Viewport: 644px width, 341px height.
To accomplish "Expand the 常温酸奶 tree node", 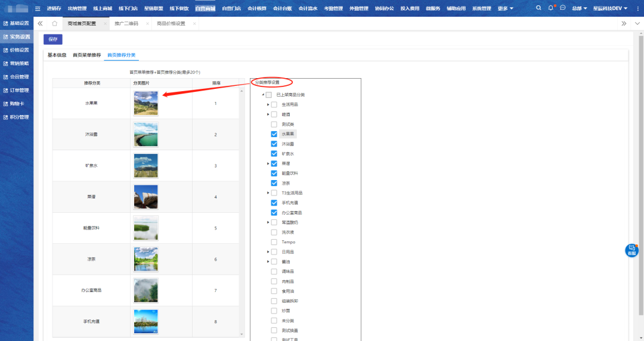I will (x=268, y=222).
